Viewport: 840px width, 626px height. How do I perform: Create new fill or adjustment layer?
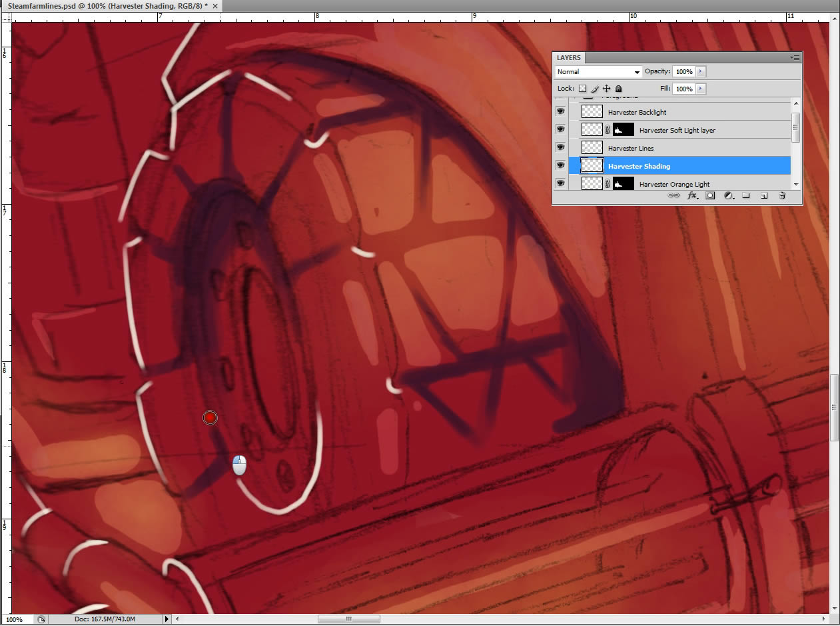tap(729, 196)
